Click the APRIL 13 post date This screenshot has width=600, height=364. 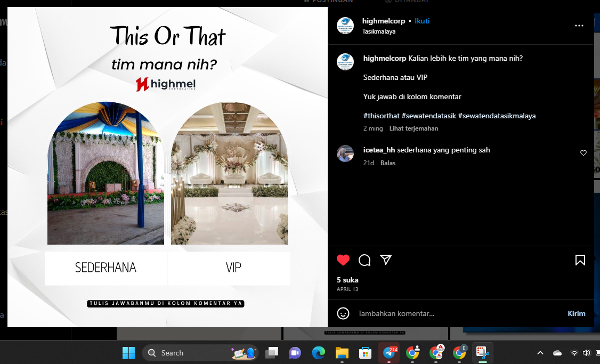pos(347,289)
